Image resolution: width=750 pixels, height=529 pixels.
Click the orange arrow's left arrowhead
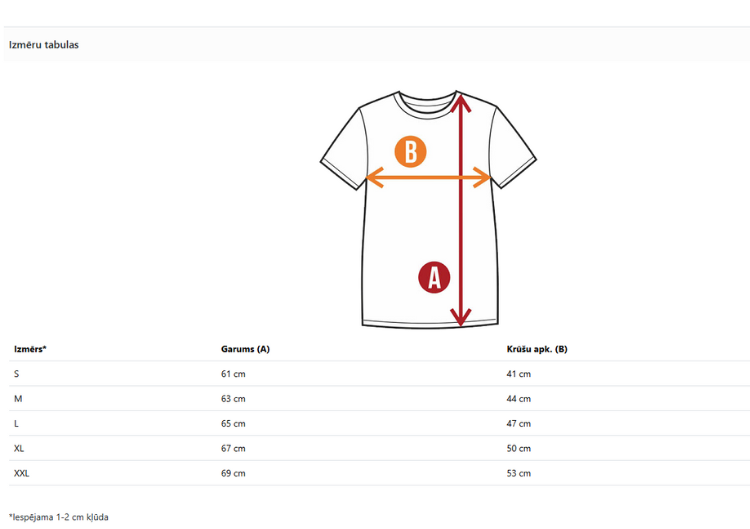[x=375, y=177]
